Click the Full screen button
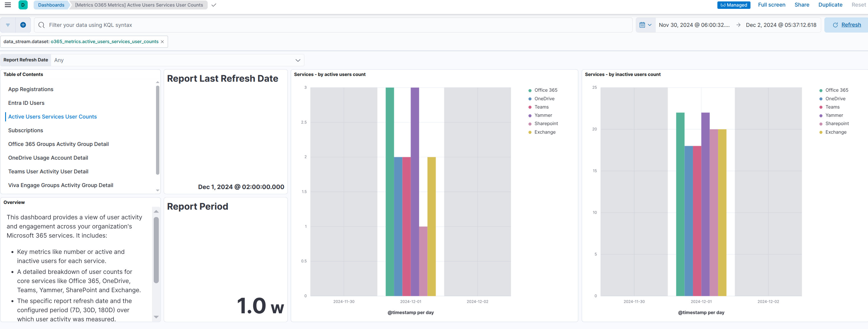 click(x=772, y=5)
